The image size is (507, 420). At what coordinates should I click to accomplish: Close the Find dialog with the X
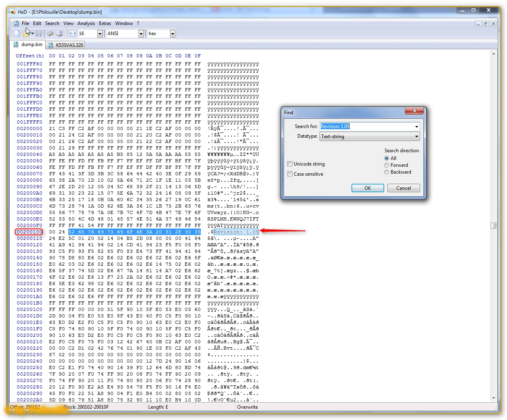point(414,111)
